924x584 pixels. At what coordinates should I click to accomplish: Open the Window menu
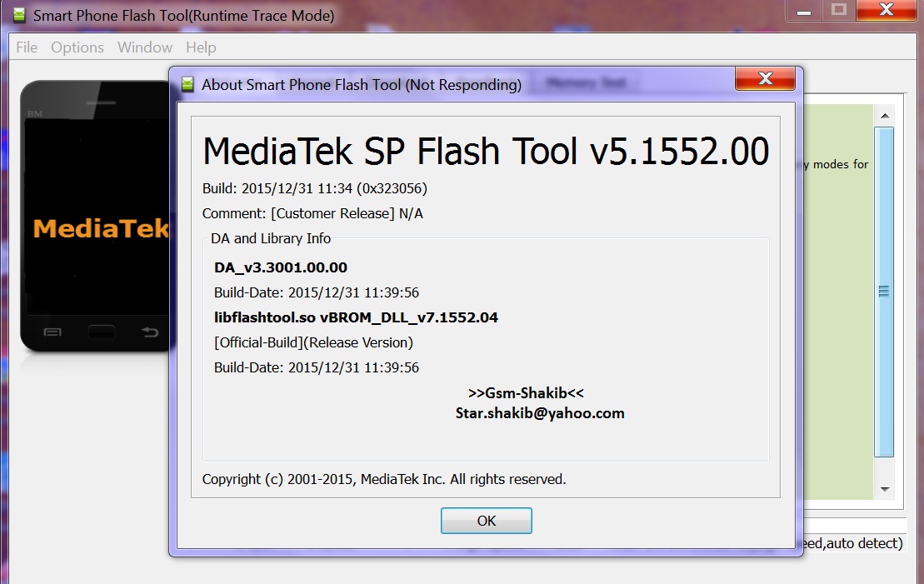tap(144, 47)
